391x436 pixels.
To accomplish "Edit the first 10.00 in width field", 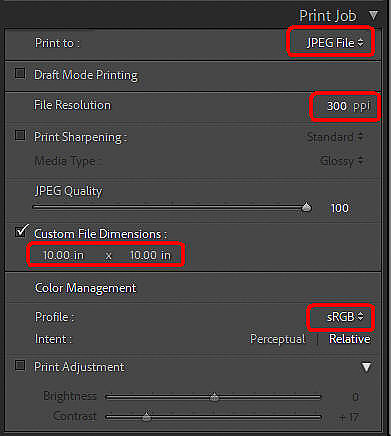I will pyautogui.click(x=63, y=255).
